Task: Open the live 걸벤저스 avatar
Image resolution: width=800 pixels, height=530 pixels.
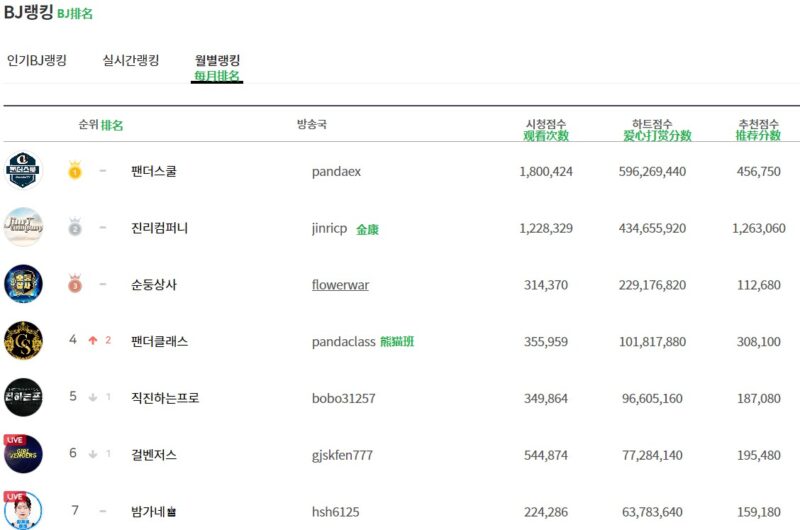Action: coord(24,453)
